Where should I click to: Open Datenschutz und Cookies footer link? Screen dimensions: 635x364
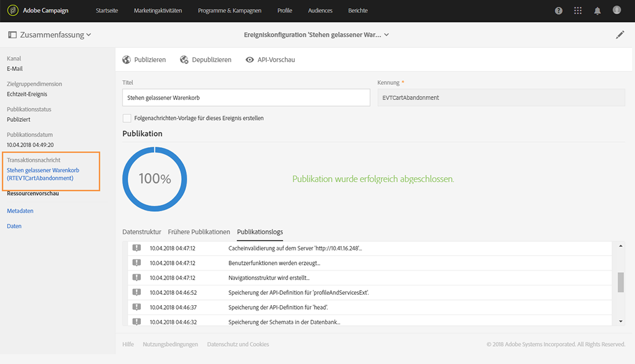click(x=238, y=344)
